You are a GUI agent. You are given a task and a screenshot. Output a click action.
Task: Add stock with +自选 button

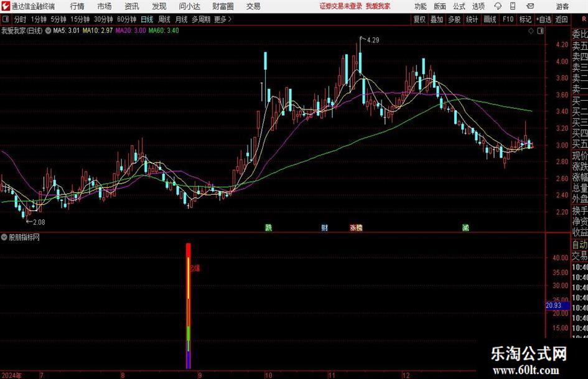coord(543,19)
